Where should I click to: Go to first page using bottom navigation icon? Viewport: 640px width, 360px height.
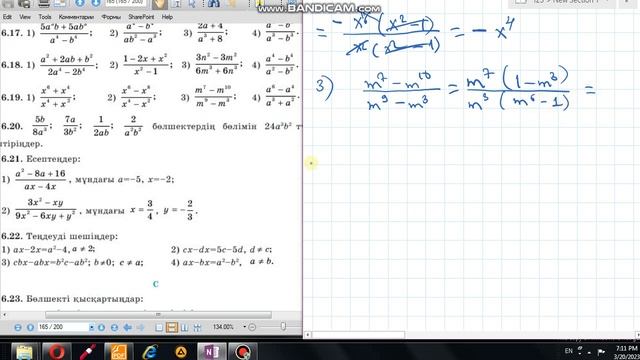pos(18,327)
